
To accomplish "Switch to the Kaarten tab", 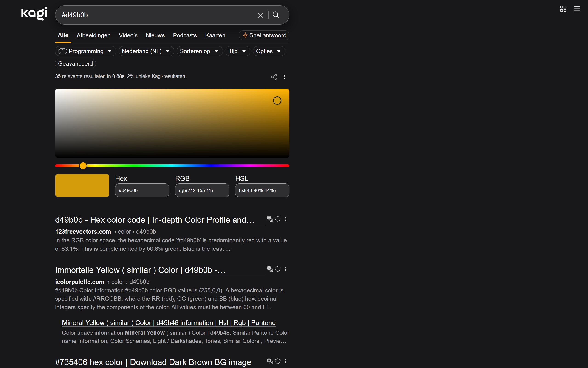I will click(215, 35).
